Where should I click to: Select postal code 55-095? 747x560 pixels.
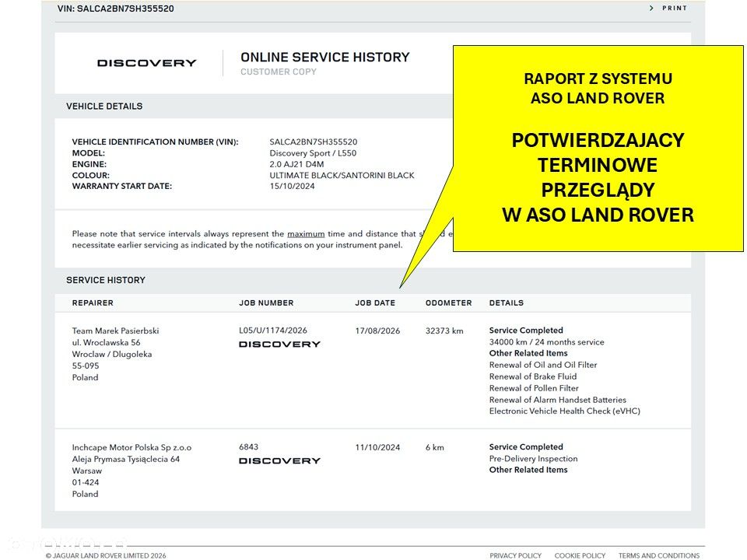(x=86, y=366)
